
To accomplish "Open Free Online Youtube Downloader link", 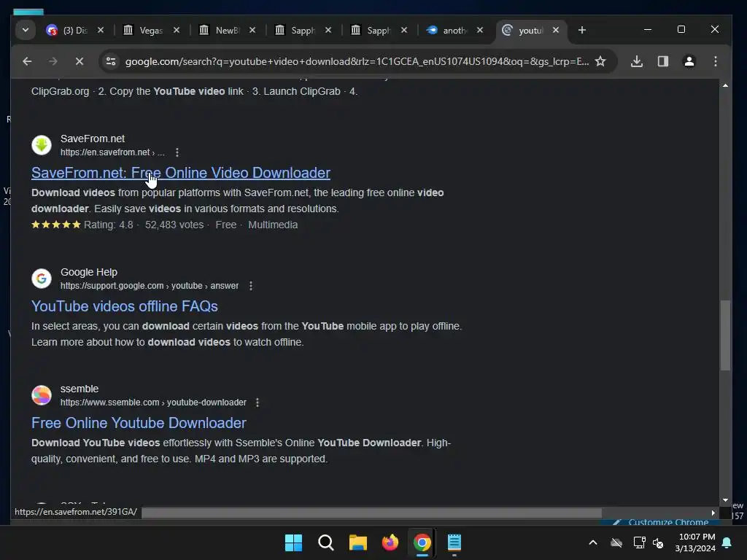I will [x=139, y=423].
